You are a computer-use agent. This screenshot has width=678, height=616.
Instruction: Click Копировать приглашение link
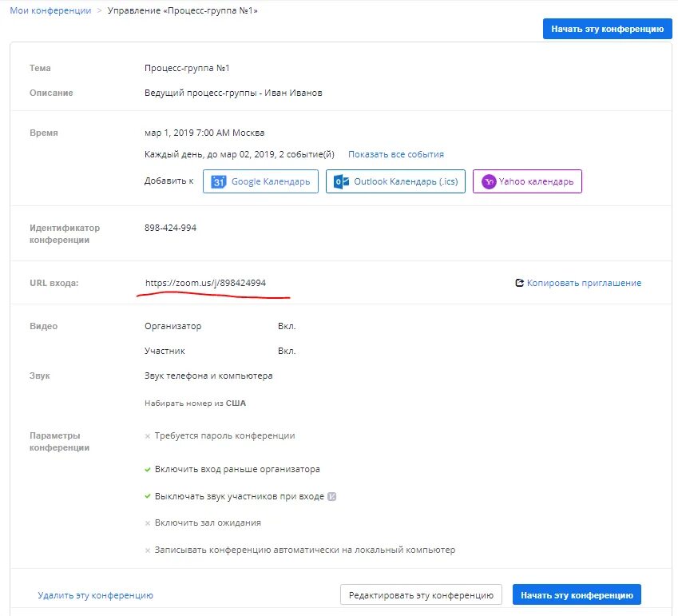click(584, 283)
